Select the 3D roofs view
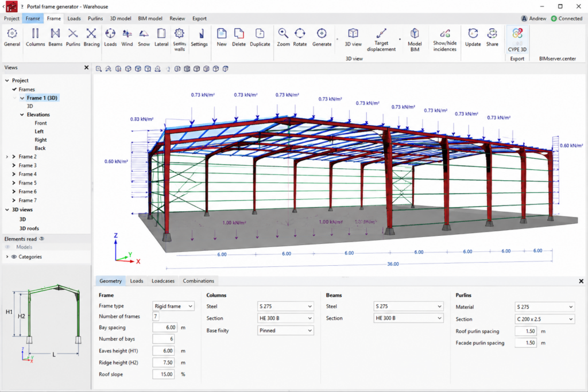 (29, 228)
